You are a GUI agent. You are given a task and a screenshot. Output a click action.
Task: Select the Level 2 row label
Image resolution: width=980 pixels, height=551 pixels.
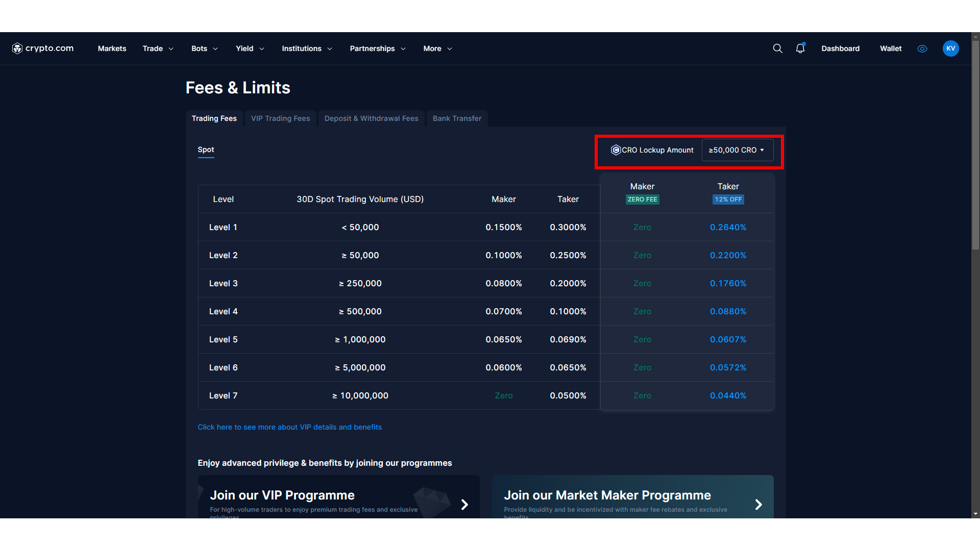tap(223, 255)
